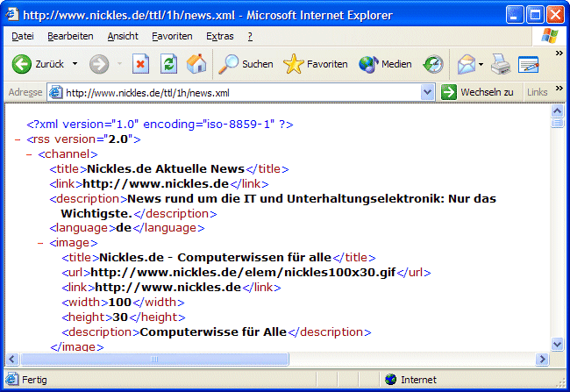Go back with the Zurück button
Screen dimensions: 570x392
coord(38,64)
